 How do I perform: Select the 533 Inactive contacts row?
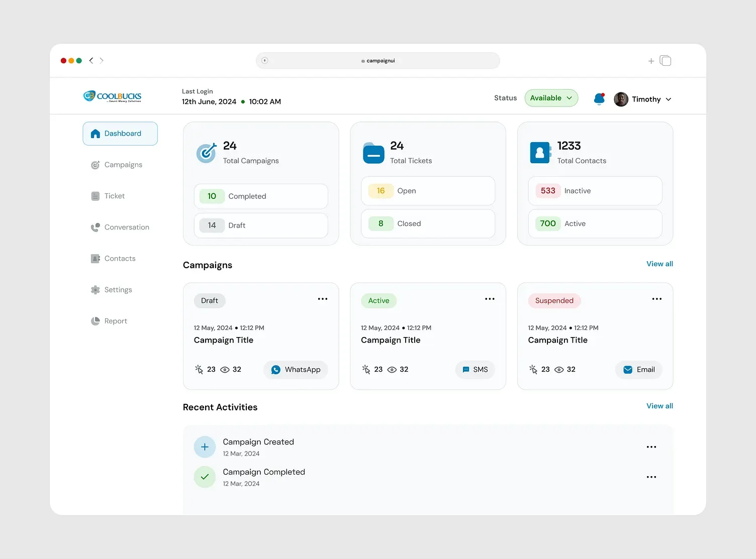click(595, 191)
